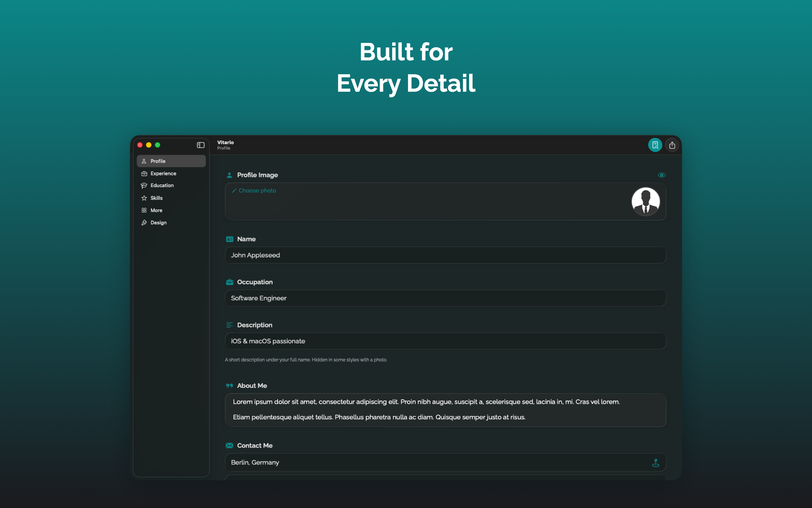The height and width of the screenshot is (508, 812).
Task: Click the Vitario window title
Action: [226, 142]
